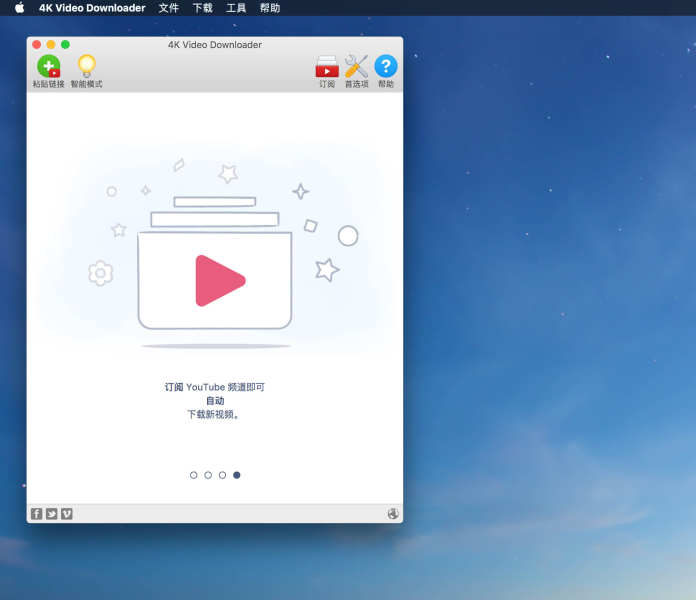Open the 文件 (File) menu
The image size is (696, 600).
[169, 8]
